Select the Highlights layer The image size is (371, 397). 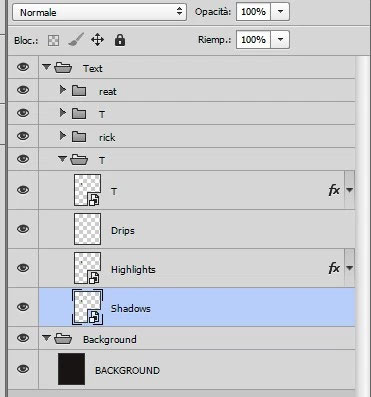[197, 268]
